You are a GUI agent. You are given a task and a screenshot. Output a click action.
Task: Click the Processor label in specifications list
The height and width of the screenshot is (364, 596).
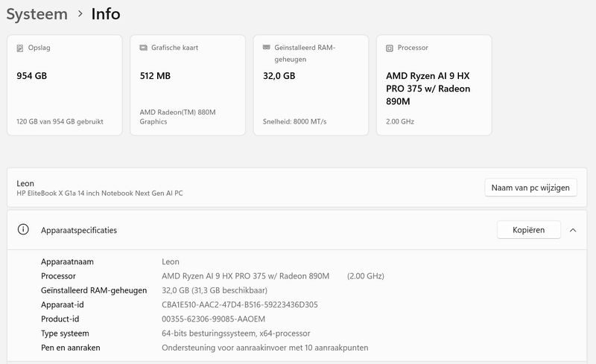click(58, 276)
